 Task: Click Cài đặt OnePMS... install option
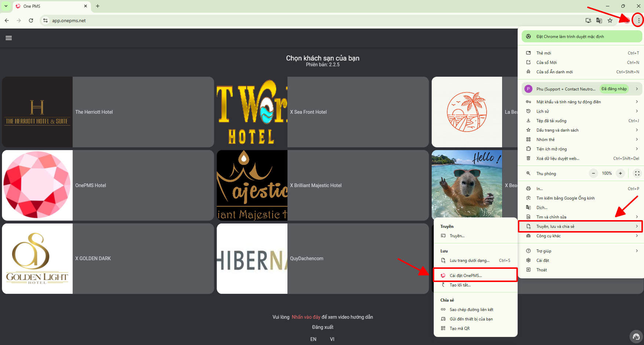click(x=475, y=275)
